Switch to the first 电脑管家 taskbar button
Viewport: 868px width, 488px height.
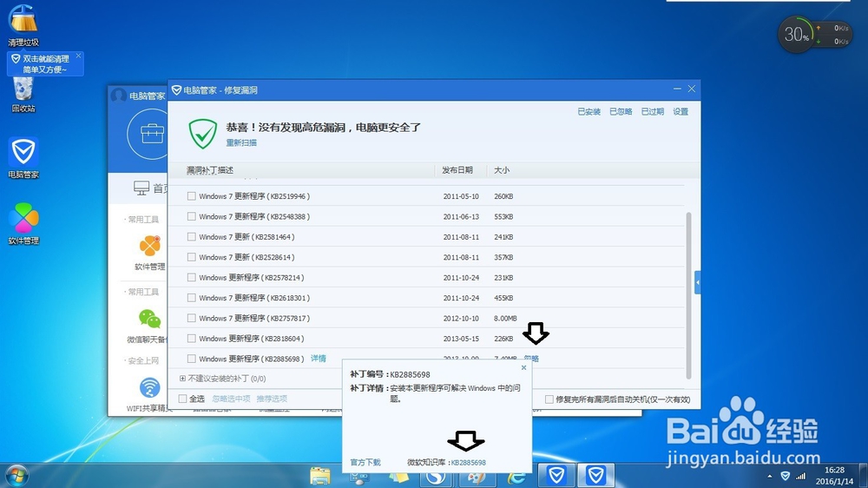point(556,475)
